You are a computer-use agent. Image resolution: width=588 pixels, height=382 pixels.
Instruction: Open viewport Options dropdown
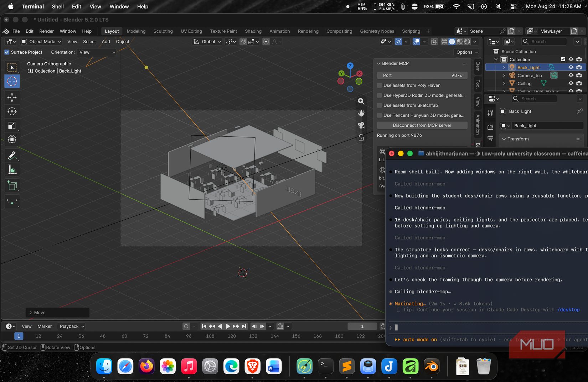coord(467,52)
